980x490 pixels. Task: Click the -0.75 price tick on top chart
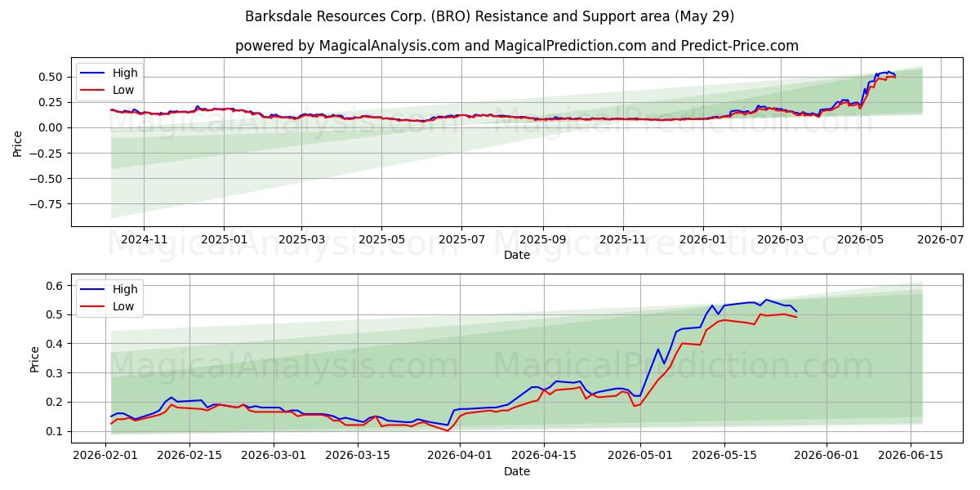(48, 204)
